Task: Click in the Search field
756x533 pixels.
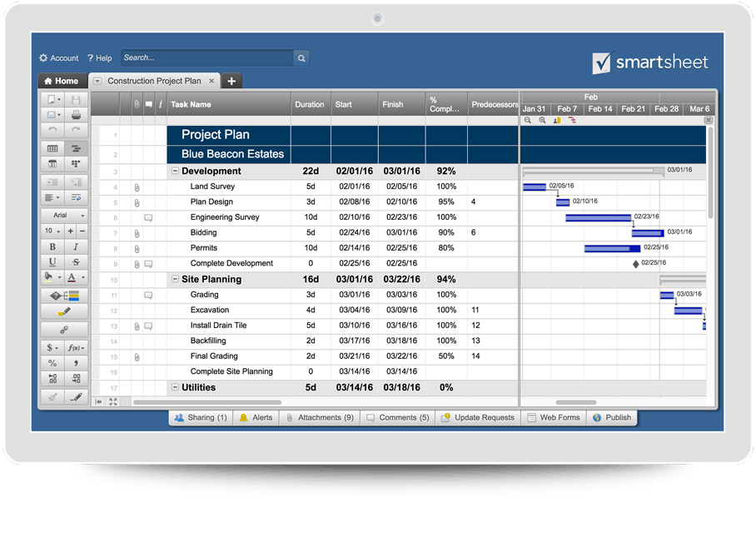Action: click(207, 58)
